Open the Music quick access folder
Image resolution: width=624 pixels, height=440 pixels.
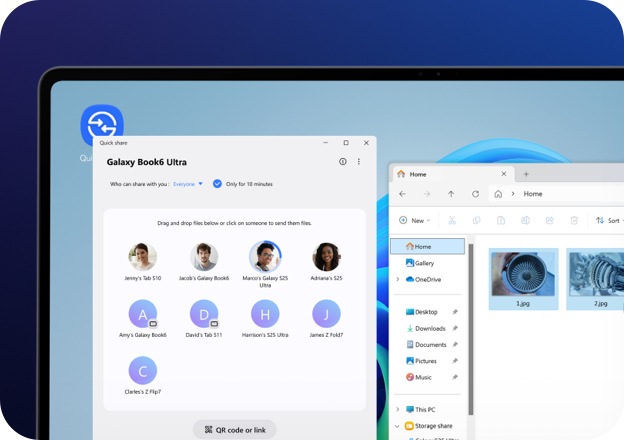coord(419,377)
